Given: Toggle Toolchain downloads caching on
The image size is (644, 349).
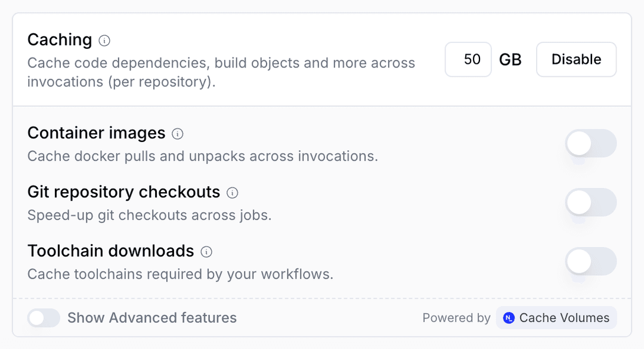Looking at the screenshot, I should (590, 261).
